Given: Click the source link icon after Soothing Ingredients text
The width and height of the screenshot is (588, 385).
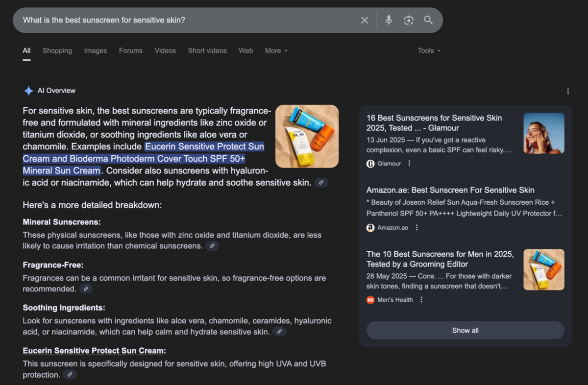Looking at the screenshot, I should (279, 332).
